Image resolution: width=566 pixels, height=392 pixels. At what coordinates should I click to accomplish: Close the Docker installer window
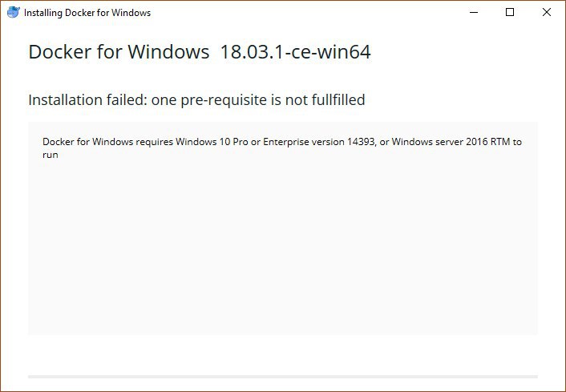[x=546, y=13]
